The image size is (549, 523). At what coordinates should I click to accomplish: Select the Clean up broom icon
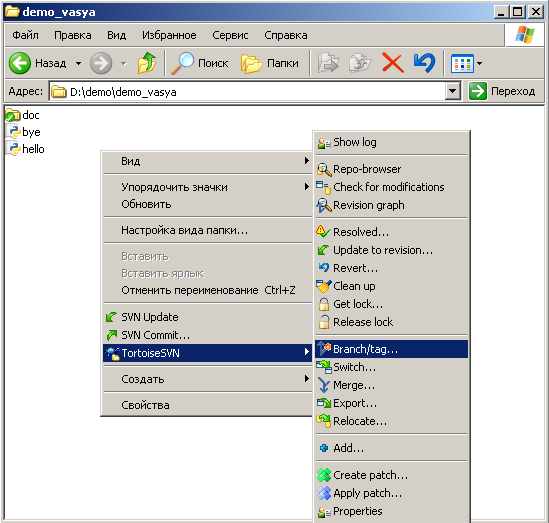coord(324,286)
